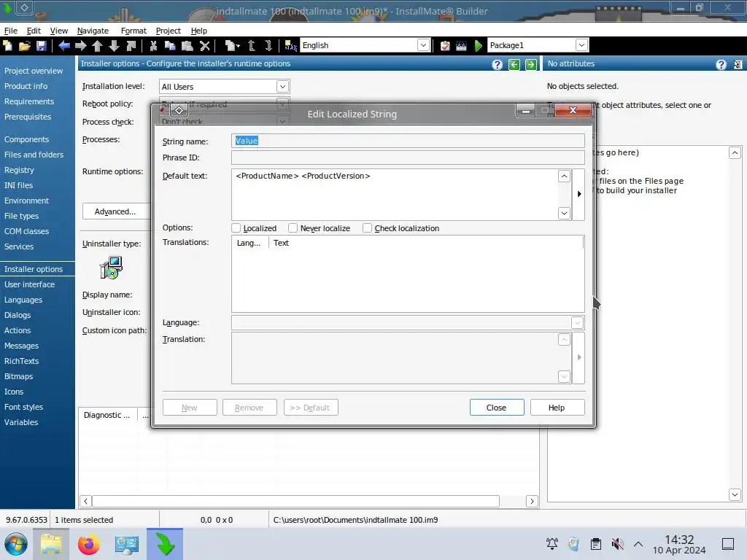Image resolution: width=747 pixels, height=560 pixels.
Task: Expand the Installation level All Users dropdown
Action: (x=282, y=87)
